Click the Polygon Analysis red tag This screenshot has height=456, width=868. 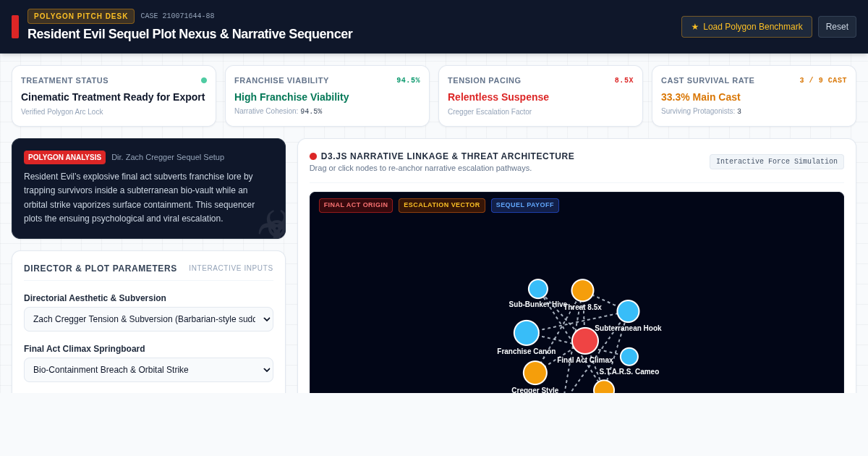click(64, 157)
